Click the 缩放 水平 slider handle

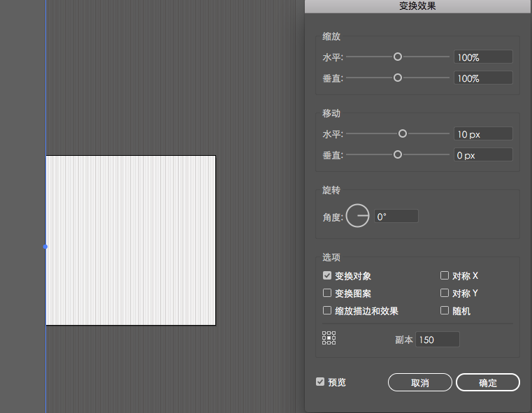398,57
